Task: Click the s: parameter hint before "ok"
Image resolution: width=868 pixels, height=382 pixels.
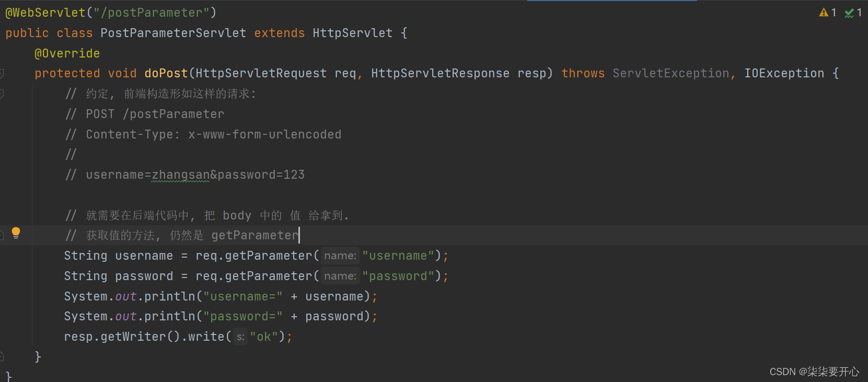Action: [240, 337]
